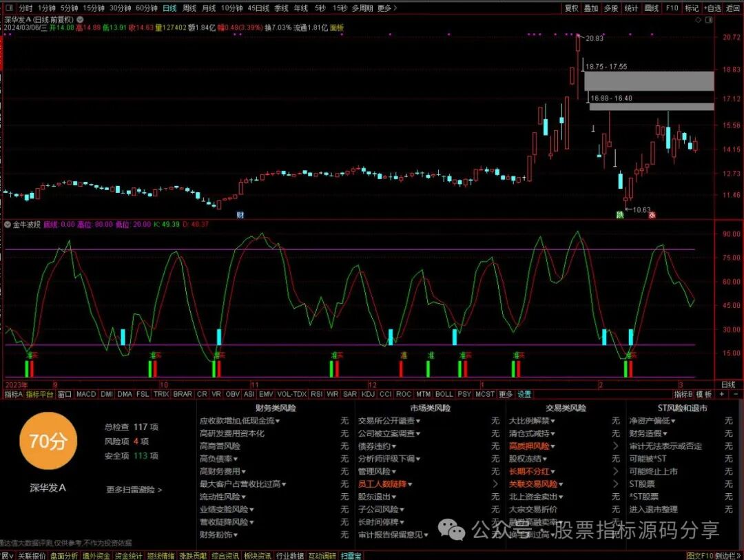Image resolution: width=744 pixels, height=560 pixels.
Task: Select the 60分钟 period
Action: point(146,8)
